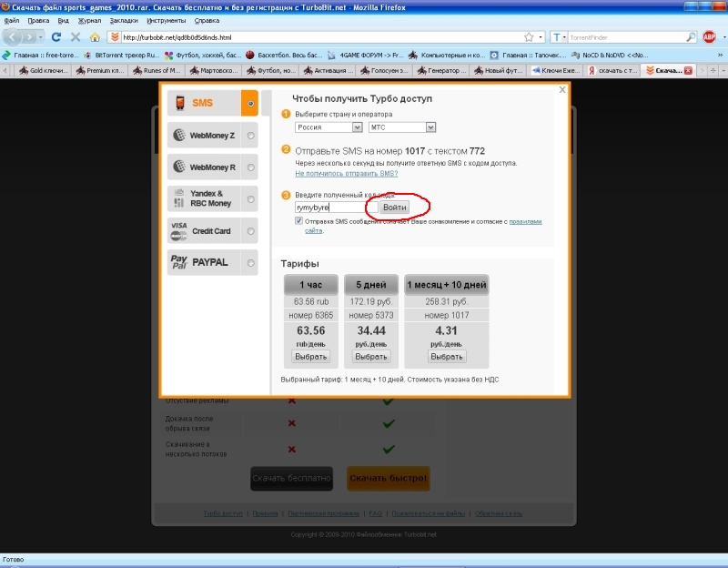728x568 pixels.
Task: Open the Футбол, хоккей, бас... bookmark
Action: (203, 56)
